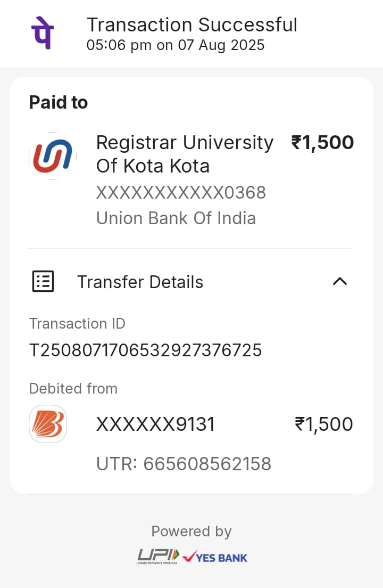Tap the Paid to heading
The height and width of the screenshot is (588, 383).
tap(59, 102)
